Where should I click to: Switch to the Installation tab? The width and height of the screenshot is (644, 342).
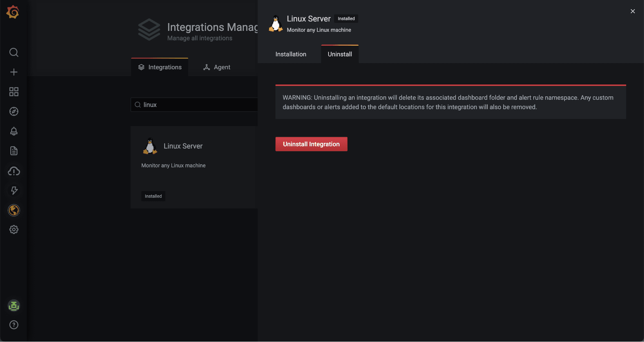pyautogui.click(x=291, y=54)
